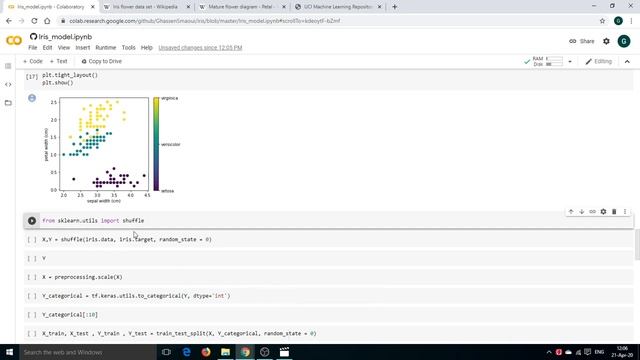The width and height of the screenshot is (640, 360).
Task: Open the File menu
Action: (33, 48)
